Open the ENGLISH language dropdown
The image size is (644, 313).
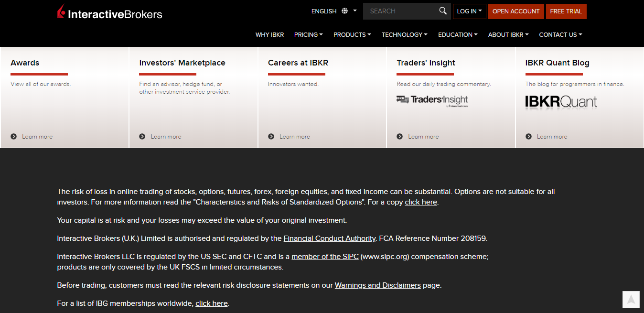click(x=334, y=11)
